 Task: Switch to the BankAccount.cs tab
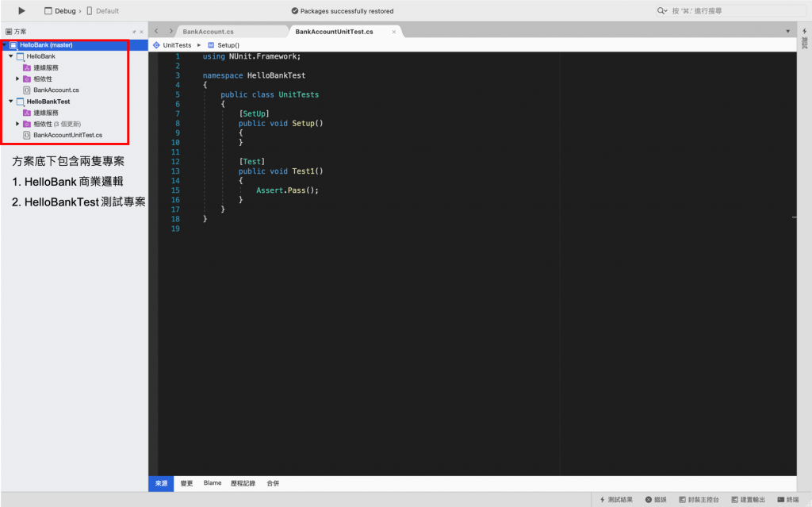tap(209, 32)
